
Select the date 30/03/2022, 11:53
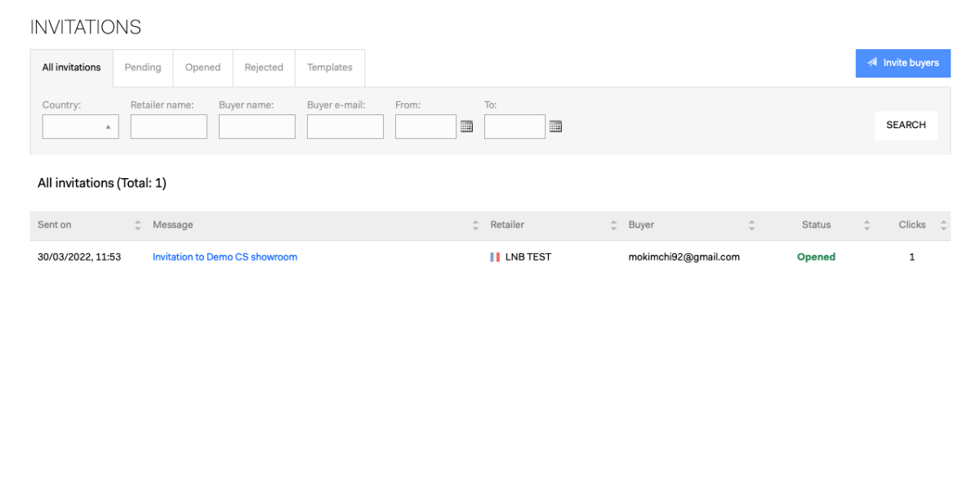(x=79, y=257)
